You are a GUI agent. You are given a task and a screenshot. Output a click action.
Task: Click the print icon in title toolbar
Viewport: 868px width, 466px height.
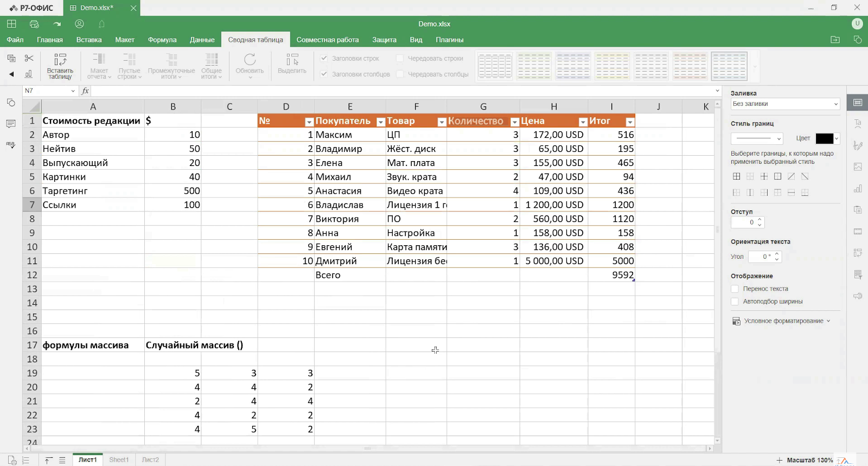[34, 24]
